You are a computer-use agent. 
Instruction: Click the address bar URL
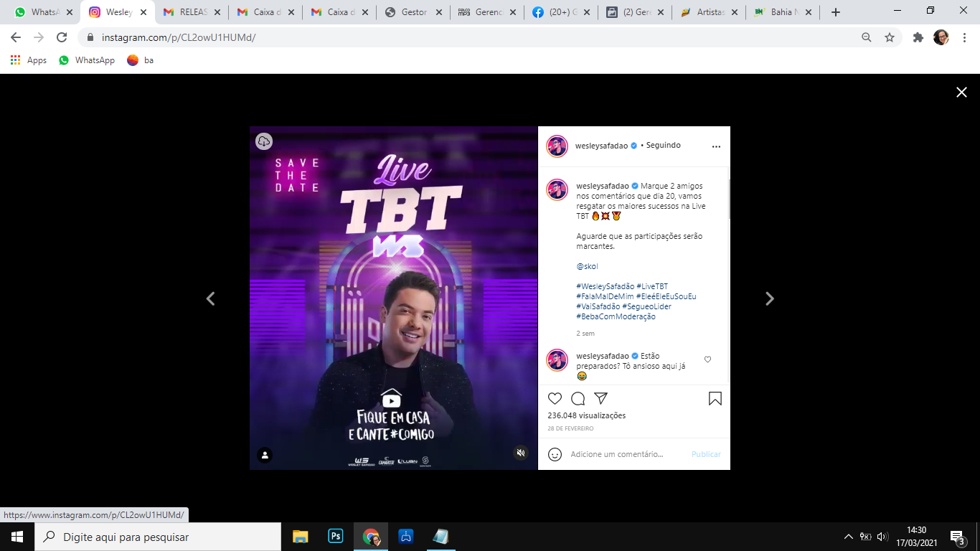(179, 37)
